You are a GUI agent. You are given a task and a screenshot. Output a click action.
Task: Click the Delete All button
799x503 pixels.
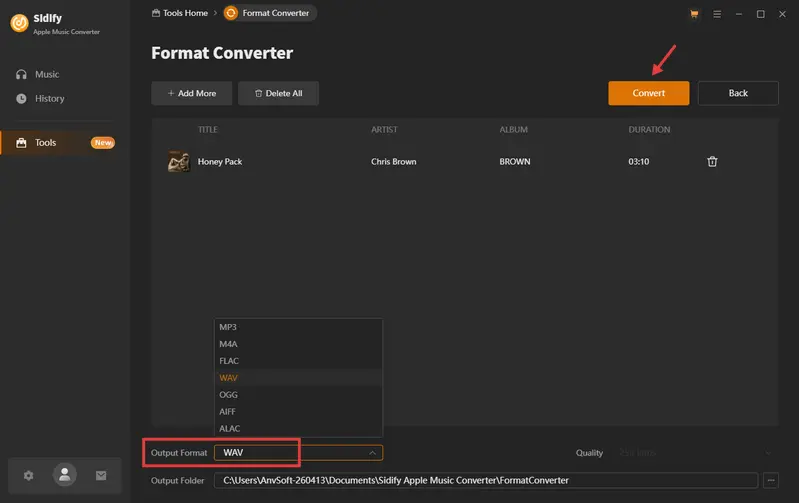click(x=278, y=93)
